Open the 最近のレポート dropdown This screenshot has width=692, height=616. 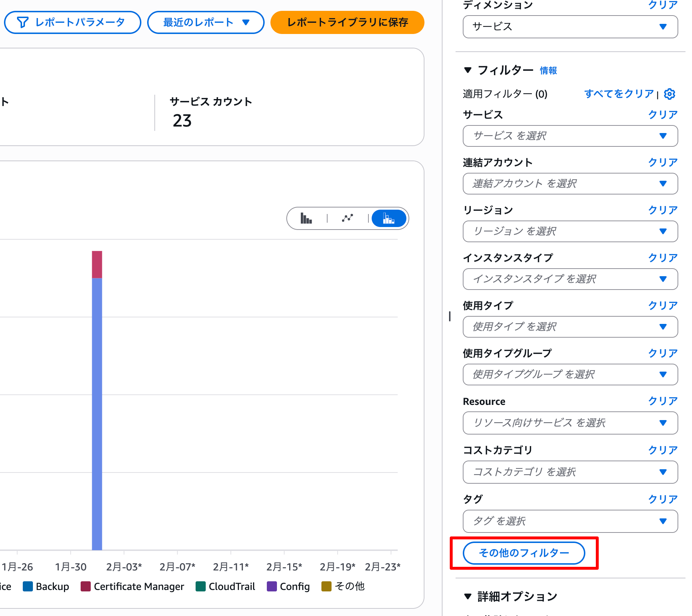[x=206, y=22]
